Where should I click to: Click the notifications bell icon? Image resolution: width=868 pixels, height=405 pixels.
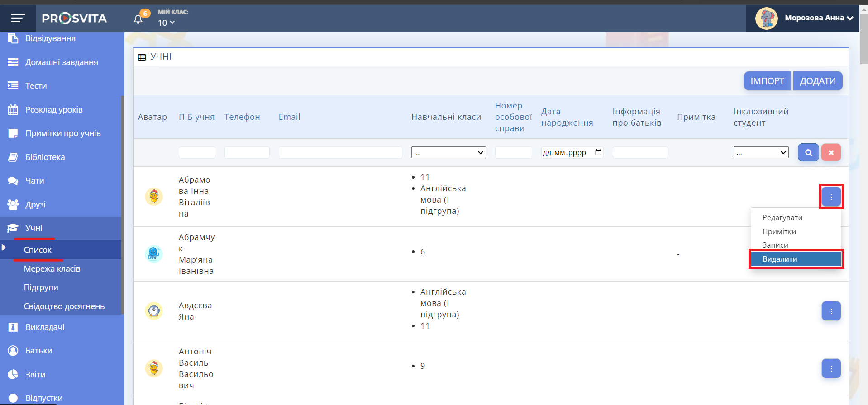138,19
